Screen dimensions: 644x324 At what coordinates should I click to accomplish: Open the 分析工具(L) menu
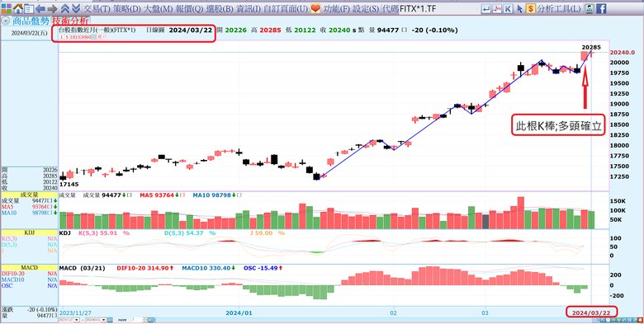point(559,8)
